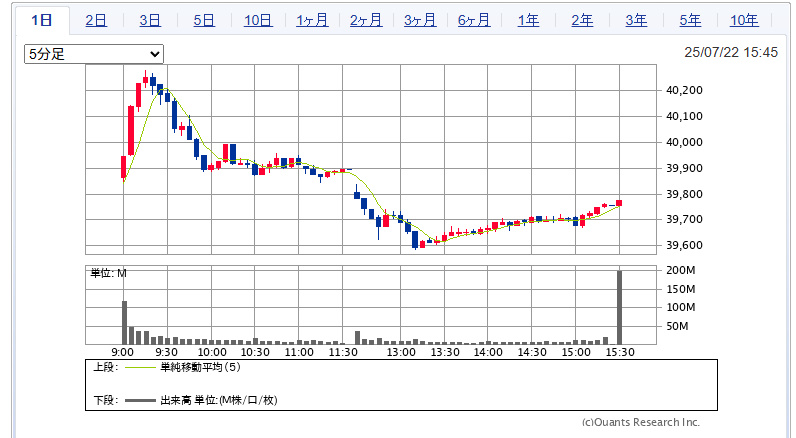Click the 11:30 time axis label
796x438 pixels.
(343, 352)
